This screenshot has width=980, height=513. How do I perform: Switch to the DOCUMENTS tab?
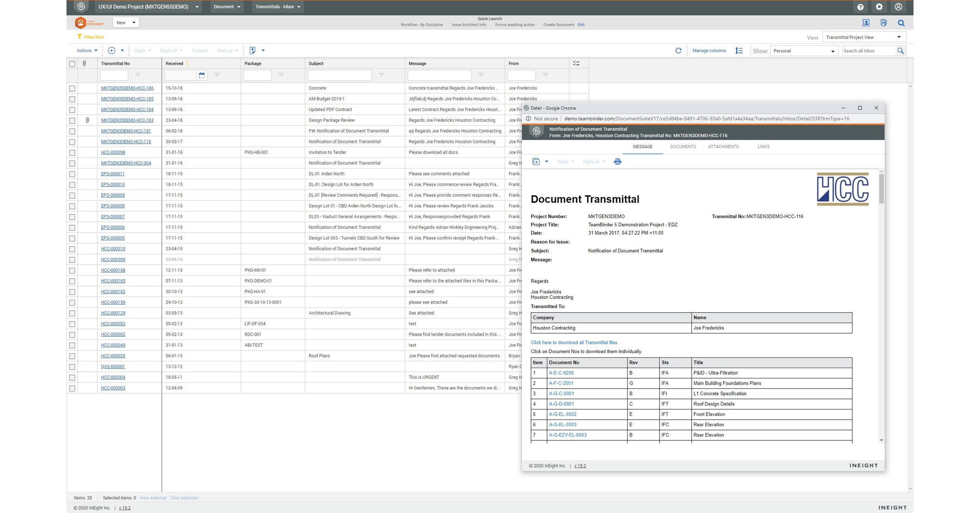click(683, 147)
